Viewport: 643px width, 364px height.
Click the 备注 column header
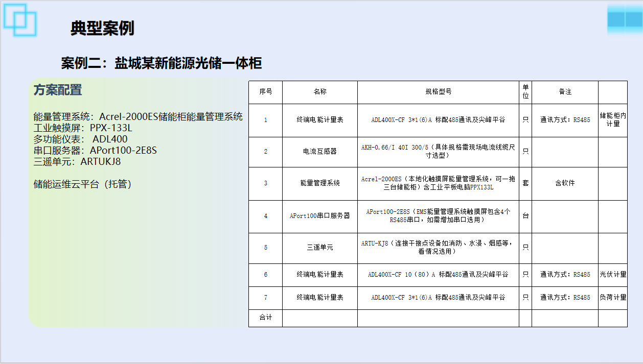565,92
